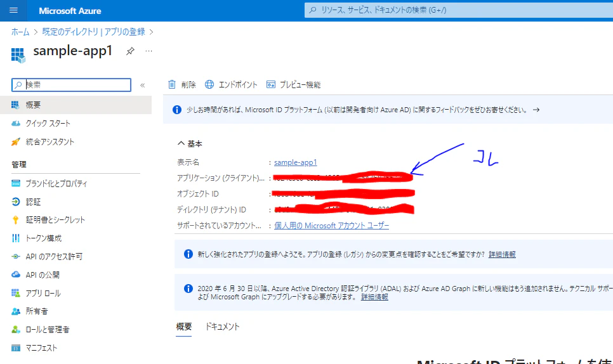The height and width of the screenshot is (364, 613).
Task: Open 詳細情報 link in app registration banner
Action: 502,254
